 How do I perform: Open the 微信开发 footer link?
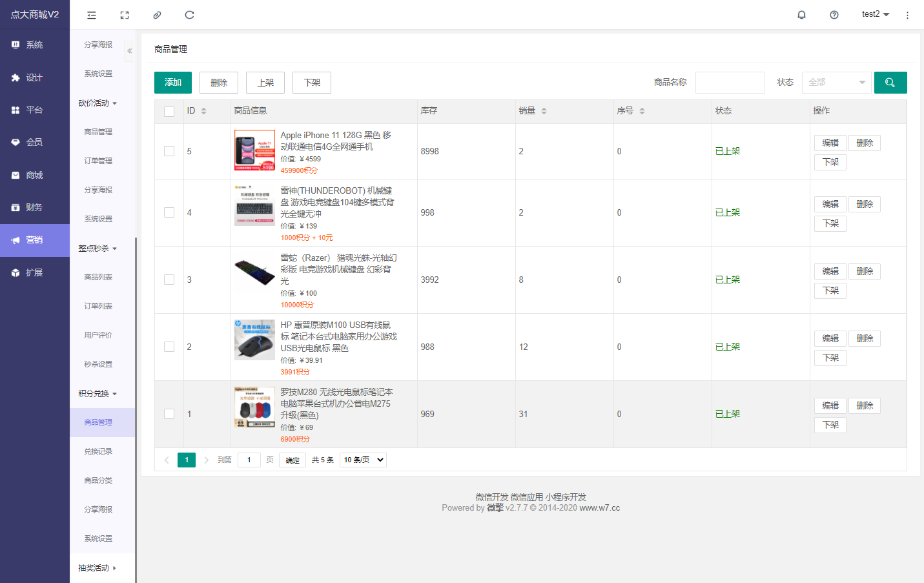(492, 497)
